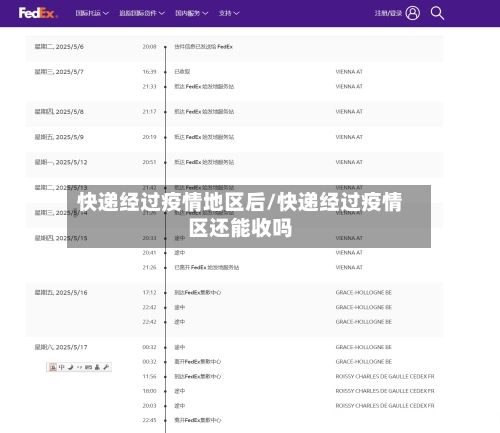
Task: Click the 21:26 left FedEx origin facility status
Action: (x=207, y=267)
